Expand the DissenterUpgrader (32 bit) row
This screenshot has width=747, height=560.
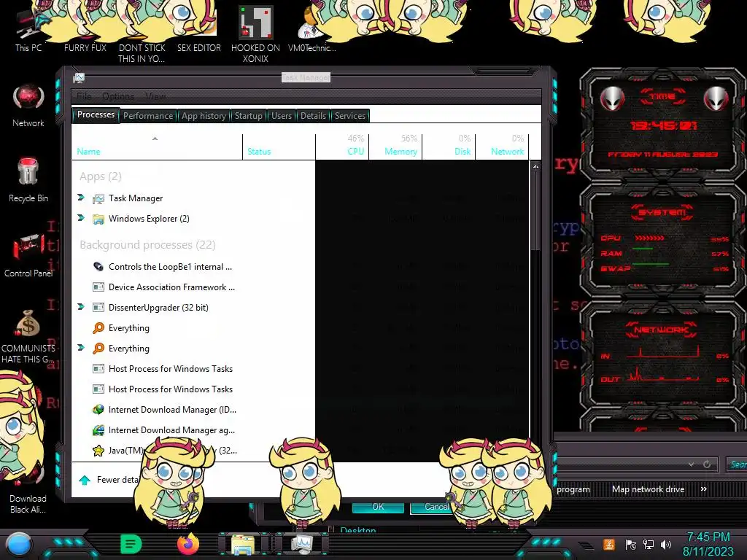(81, 307)
